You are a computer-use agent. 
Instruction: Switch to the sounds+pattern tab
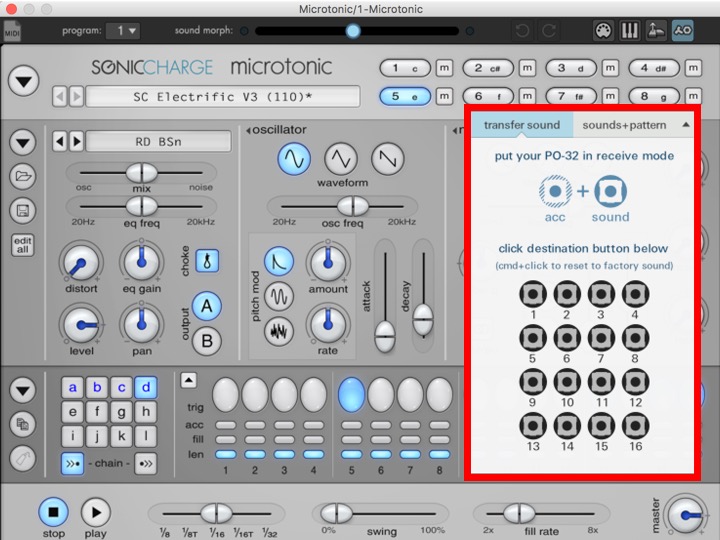click(x=624, y=125)
